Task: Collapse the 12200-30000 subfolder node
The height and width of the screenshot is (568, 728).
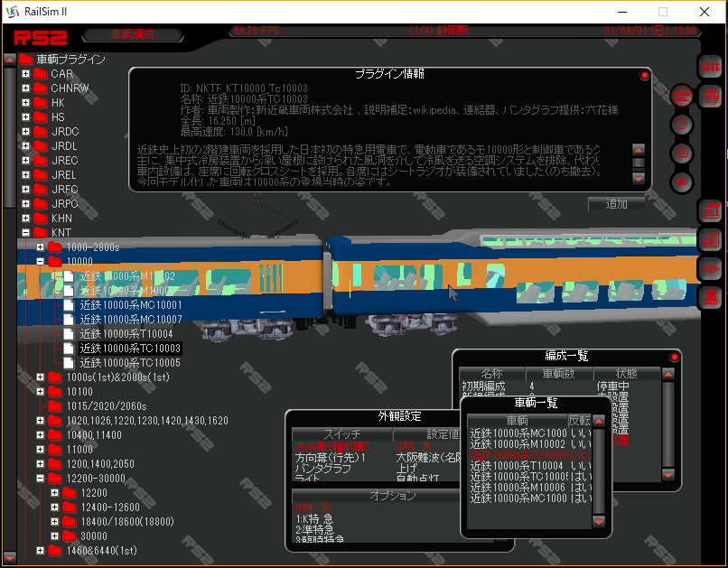Action: point(41,478)
